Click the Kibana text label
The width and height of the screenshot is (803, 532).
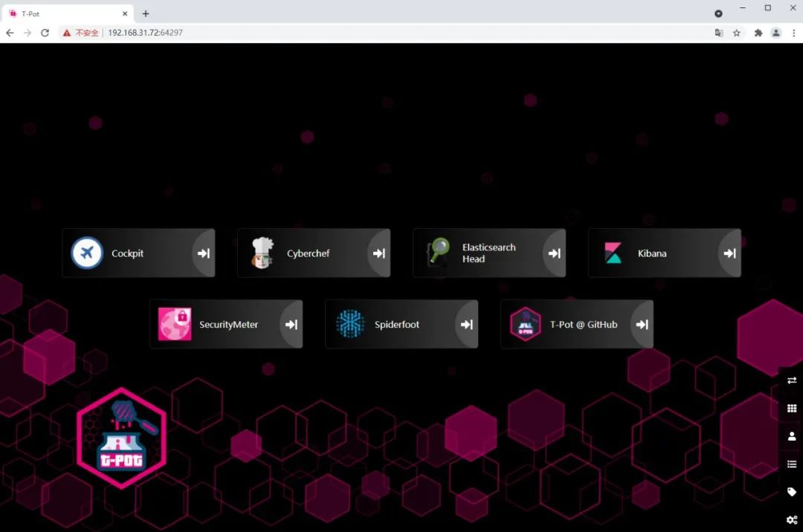652,253
